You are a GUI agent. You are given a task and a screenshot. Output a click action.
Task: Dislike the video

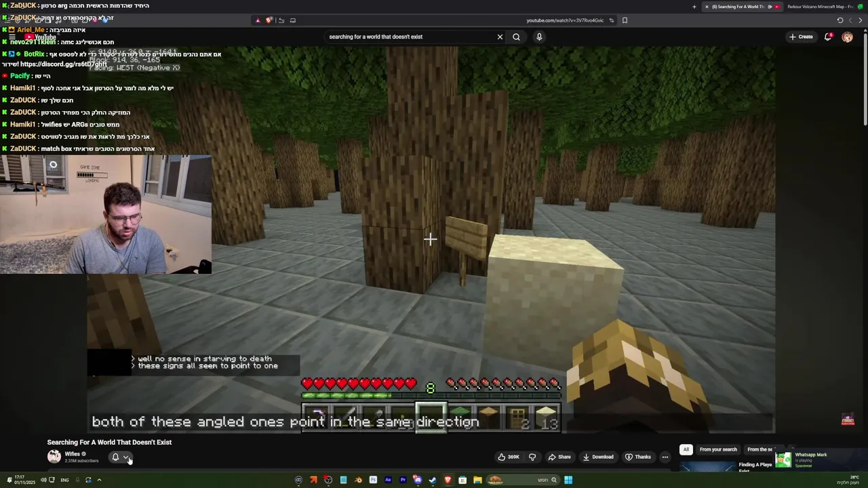tap(532, 457)
